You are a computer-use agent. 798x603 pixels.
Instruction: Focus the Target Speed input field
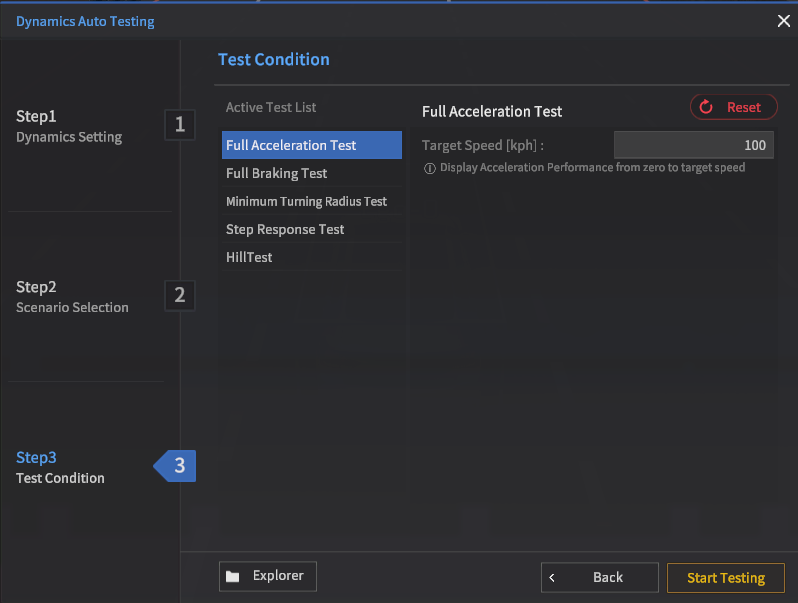pyautogui.click(x=693, y=145)
